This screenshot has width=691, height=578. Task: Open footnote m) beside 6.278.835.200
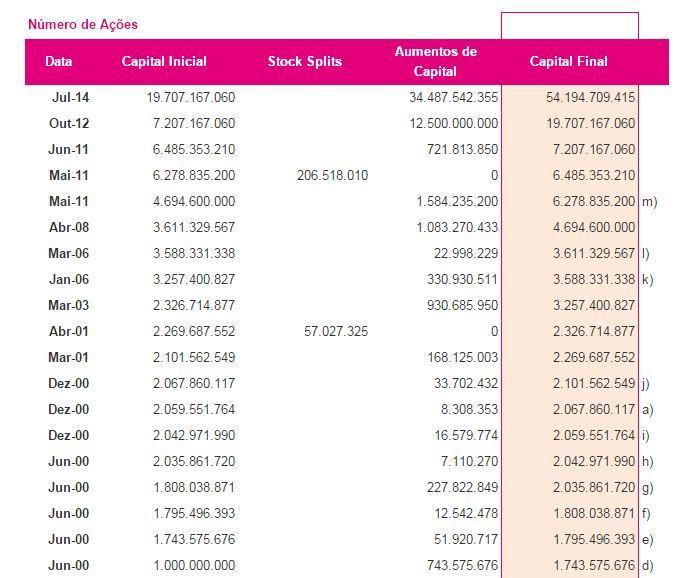tap(649, 201)
